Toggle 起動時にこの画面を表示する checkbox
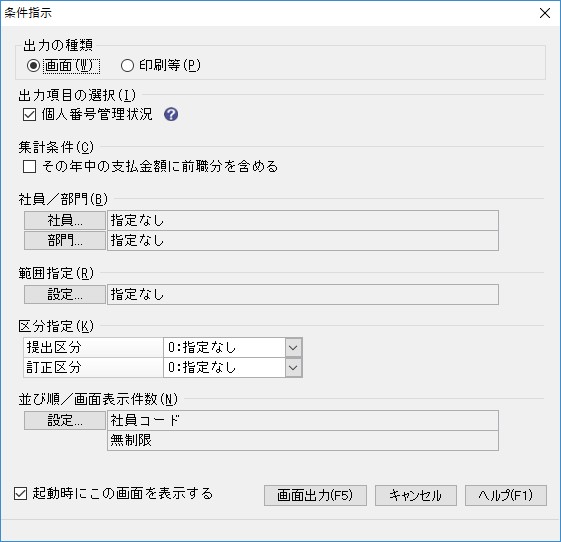 (x=20, y=493)
